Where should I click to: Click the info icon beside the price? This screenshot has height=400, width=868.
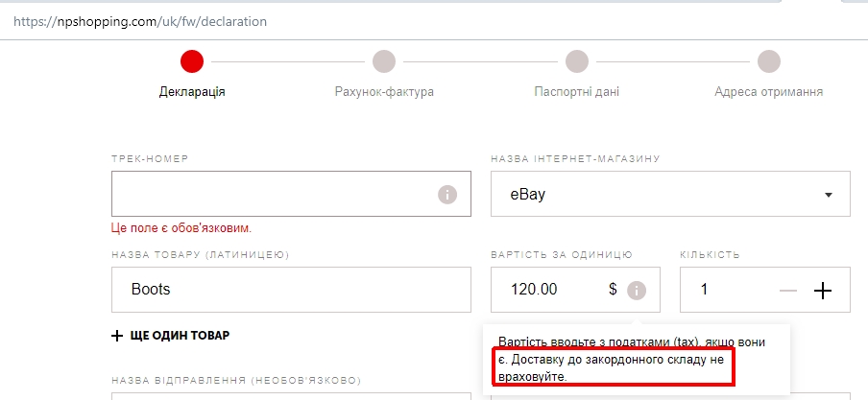pyautogui.click(x=637, y=290)
